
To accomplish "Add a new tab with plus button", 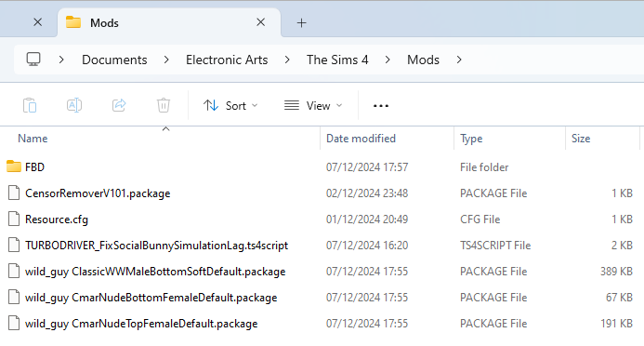I will point(301,23).
